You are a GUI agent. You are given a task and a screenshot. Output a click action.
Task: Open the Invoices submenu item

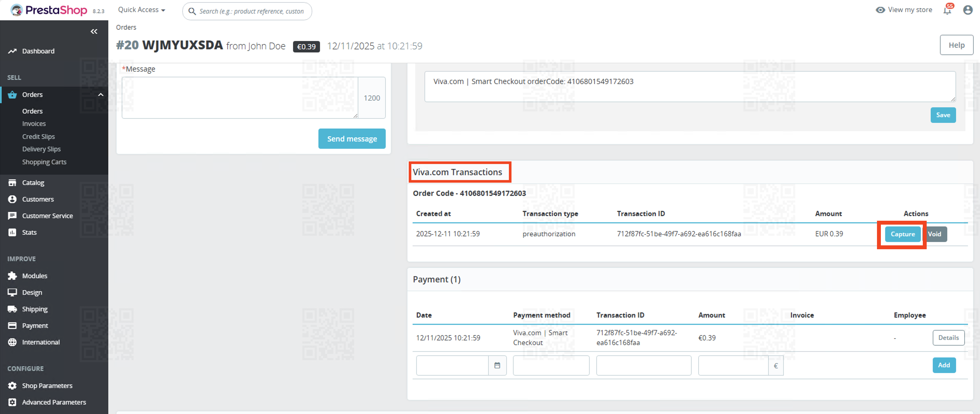coord(34,124)
